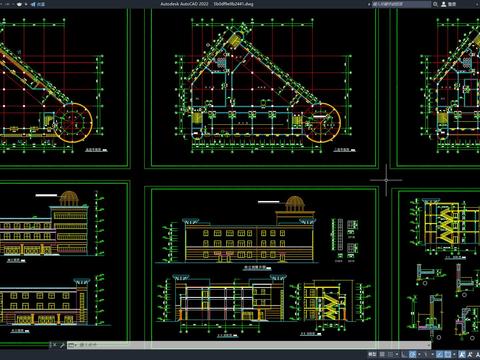Toggle 2D object snap icon

[448, 354]
